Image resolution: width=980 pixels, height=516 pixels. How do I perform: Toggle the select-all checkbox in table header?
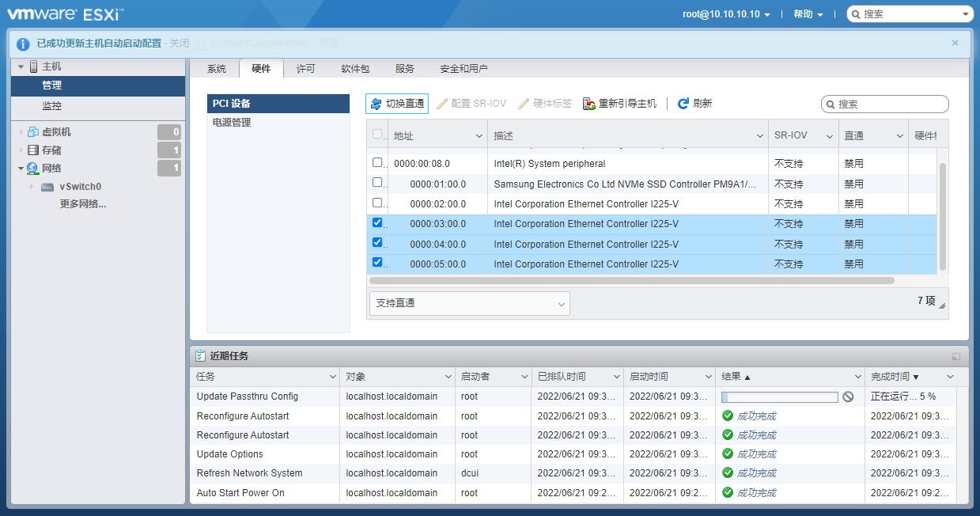(x=377, y=133)
